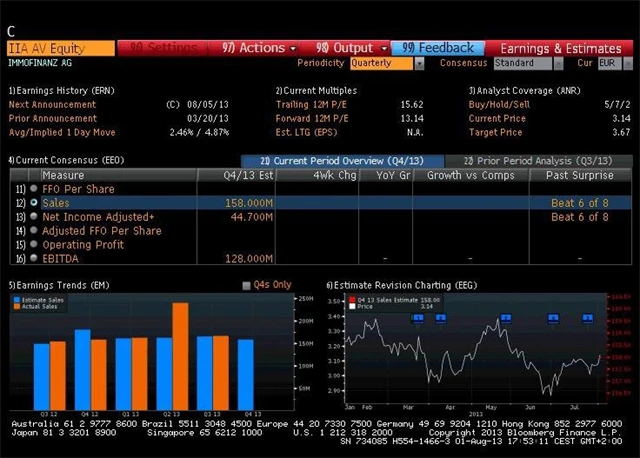Select the EBITDA radio button
This screenshot has height=458, width=640.
34,258
